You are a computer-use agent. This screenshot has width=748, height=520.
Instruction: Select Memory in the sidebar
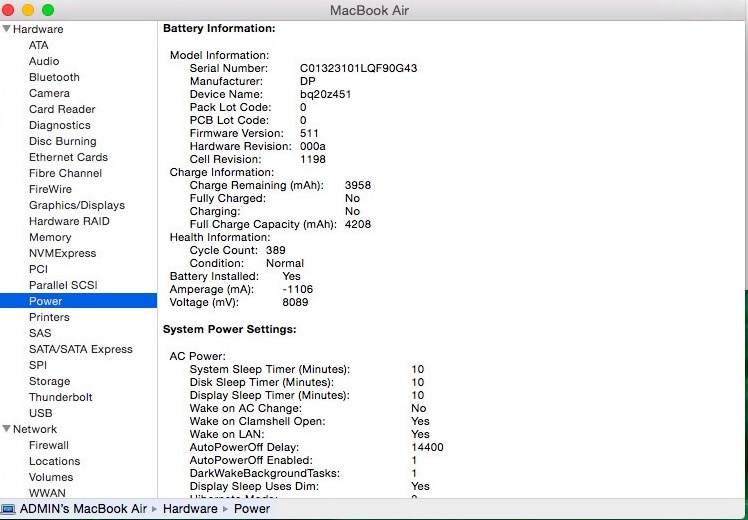50,237
